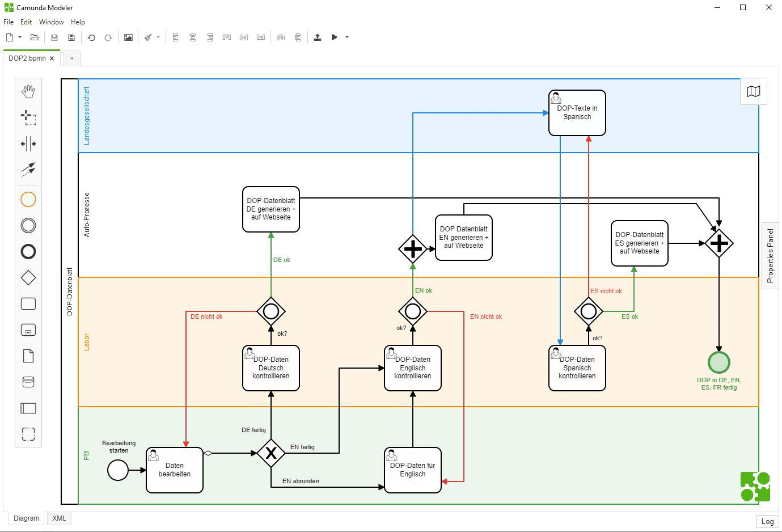The width and height of the screenshot is (782, 532).
Task: Select the DOP2.bpmn file tab
Action: pyautogui.click(x=27, y=58)
